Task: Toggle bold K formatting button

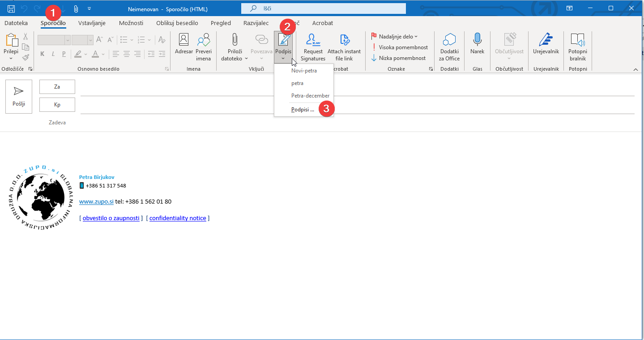Action: coord(43,54)
